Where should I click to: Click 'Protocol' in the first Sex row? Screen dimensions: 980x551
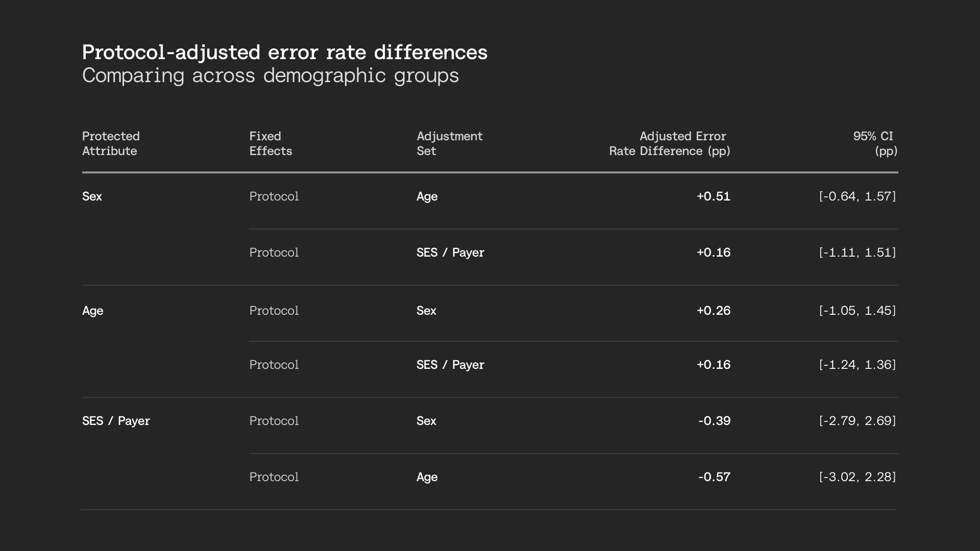pyautogui.click(x=274, y=196)
